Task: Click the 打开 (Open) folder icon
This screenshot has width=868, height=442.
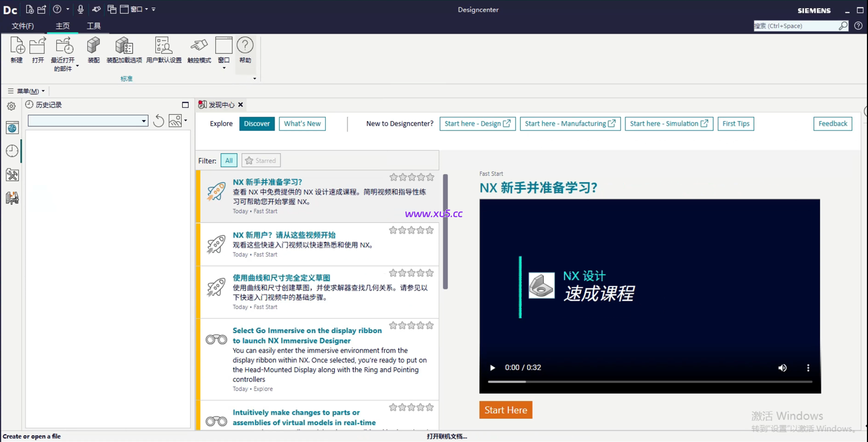Action: 37,47
